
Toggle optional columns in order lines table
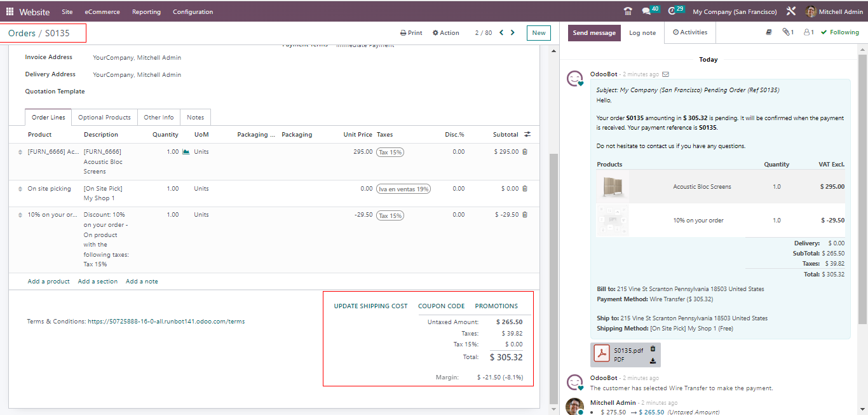(527, 135)
